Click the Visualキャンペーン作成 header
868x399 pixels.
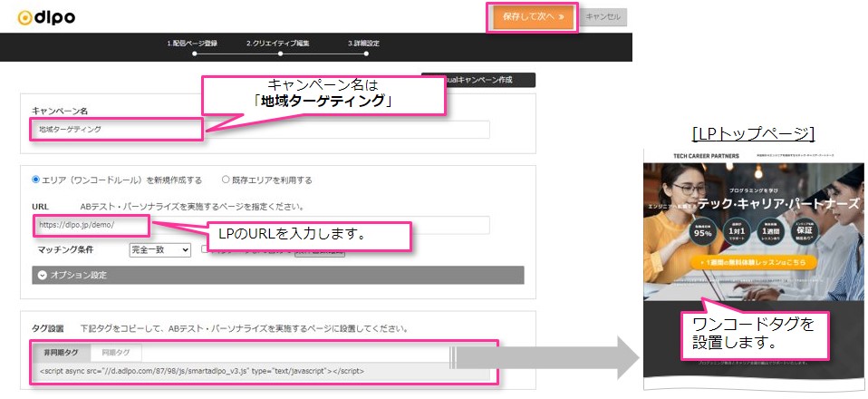[x=478, y=80]
